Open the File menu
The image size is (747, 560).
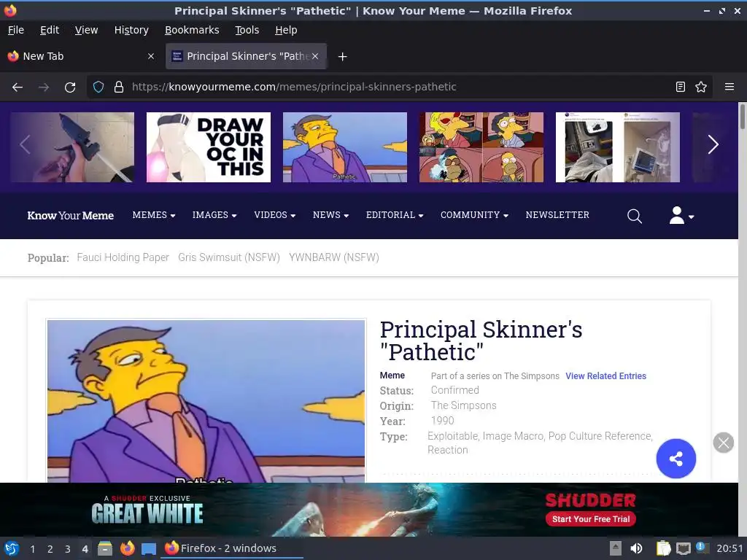pos(16,30)
